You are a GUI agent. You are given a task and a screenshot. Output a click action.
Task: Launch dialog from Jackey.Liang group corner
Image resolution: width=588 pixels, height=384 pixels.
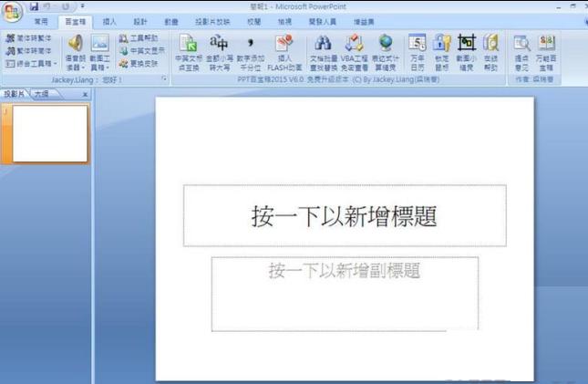pos(164,78)
